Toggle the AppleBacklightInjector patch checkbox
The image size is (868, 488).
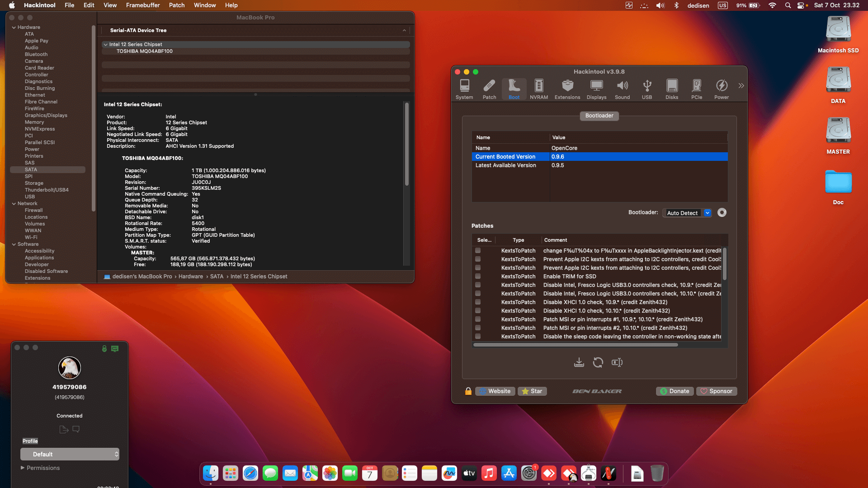(478, 250)
